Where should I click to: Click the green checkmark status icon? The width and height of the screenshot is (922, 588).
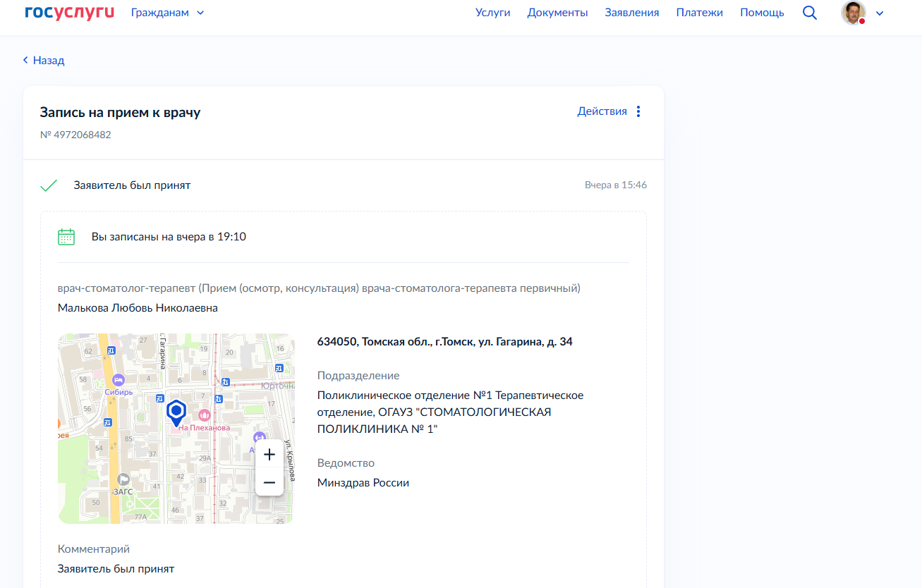(x=49, y=185)
